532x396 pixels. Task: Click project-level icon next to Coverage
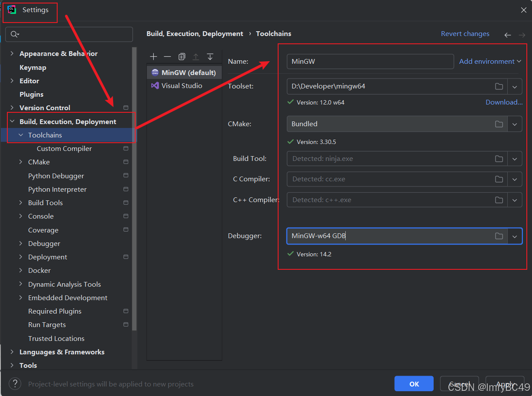pos(126,229)
